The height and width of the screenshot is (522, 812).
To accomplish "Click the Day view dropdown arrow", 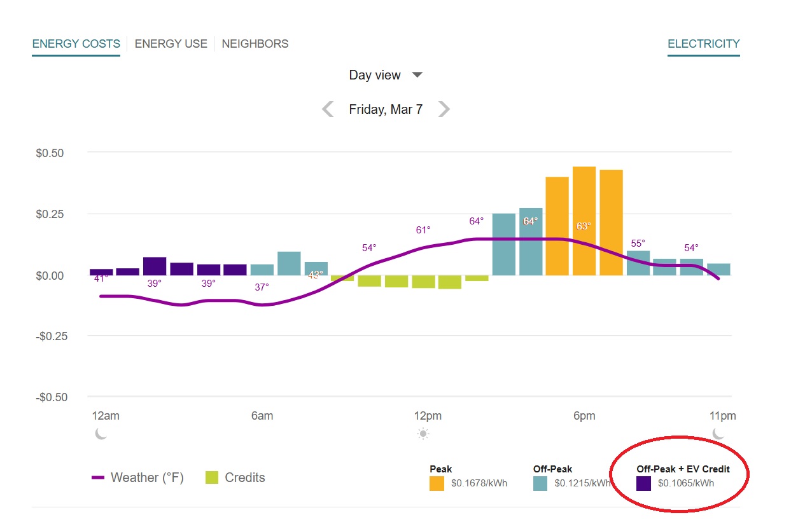I will coord(417,75).
